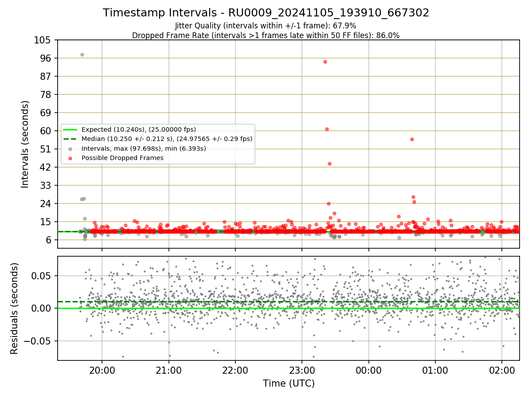This screenshot has width=532, height=399.
Task: Click the red dropped-frame point near 94 seconds
Action: (x=325, y=62)
